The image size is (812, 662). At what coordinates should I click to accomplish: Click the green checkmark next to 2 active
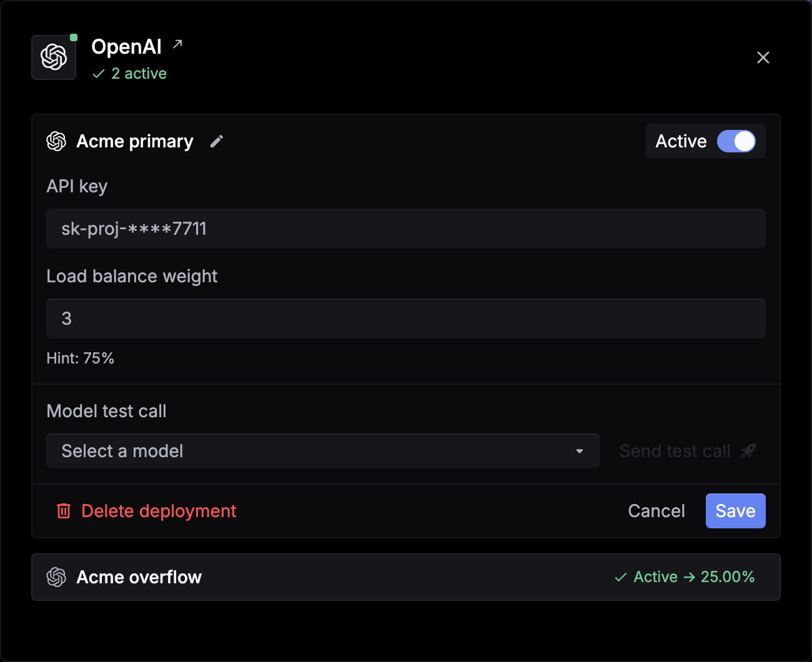pos(99,74)
